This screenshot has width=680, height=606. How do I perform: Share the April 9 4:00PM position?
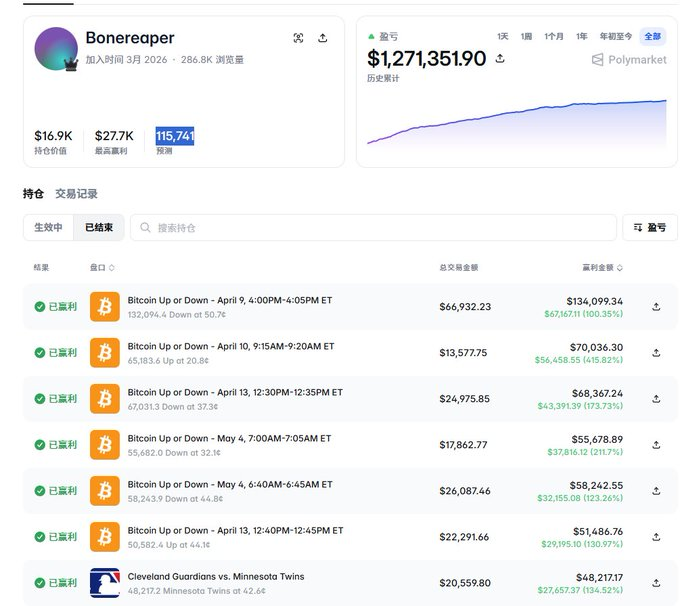656,307
